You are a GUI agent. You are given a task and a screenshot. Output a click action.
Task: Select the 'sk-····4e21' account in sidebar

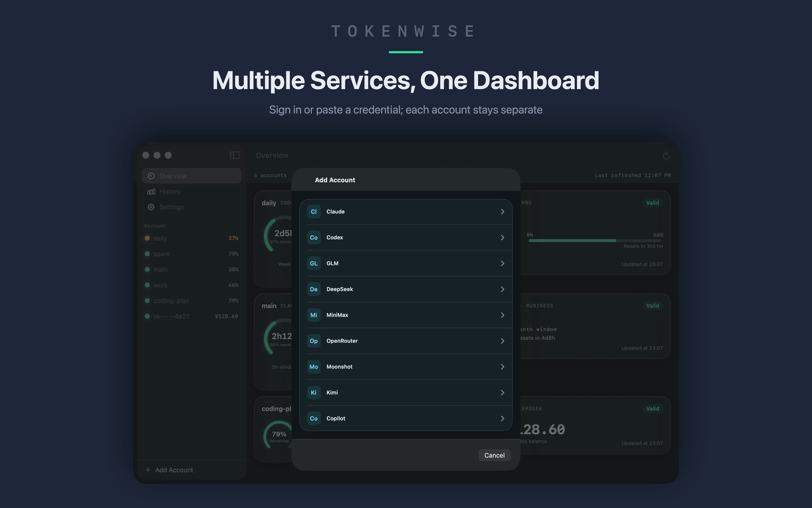point(192,316)
